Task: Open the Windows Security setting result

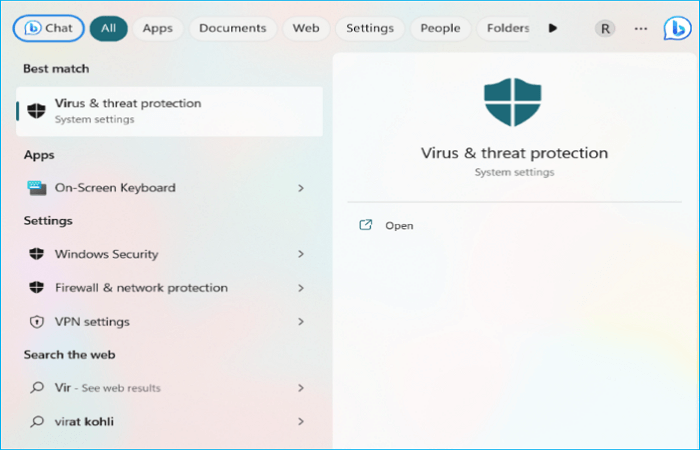Action: tap(167, 254)
